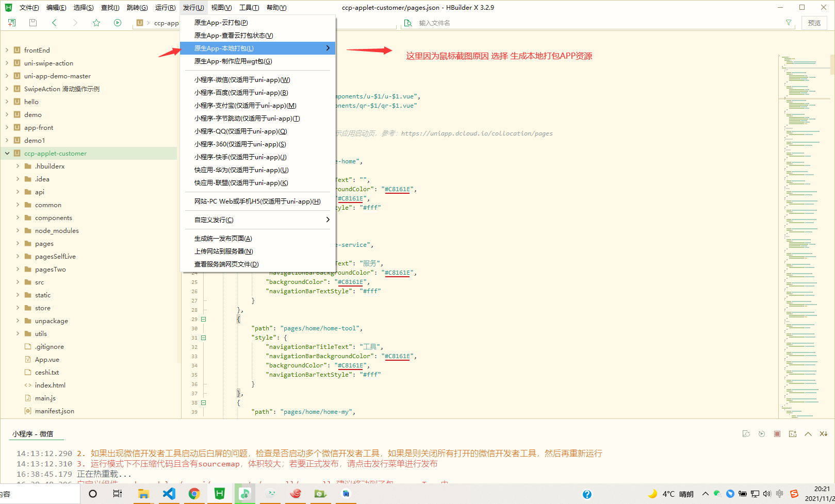Screen dimensions: 835x504
Task: Clear the console output
Action: tap(824, 434)
